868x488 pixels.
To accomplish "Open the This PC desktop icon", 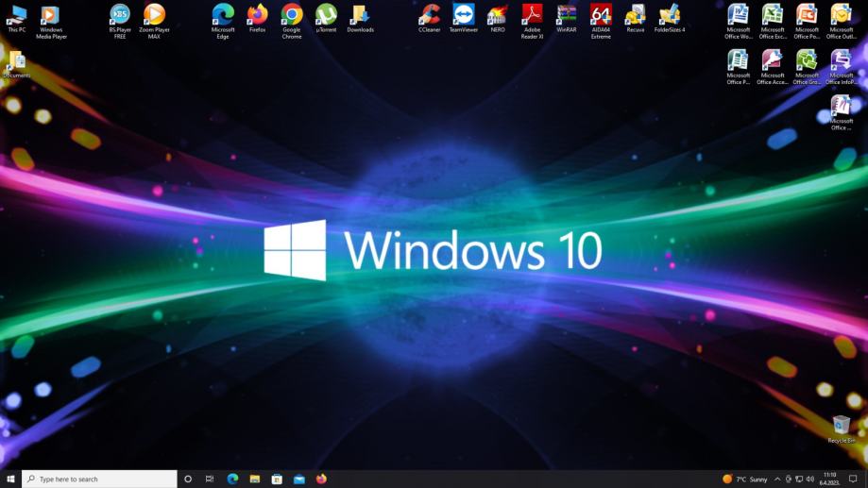I will (x=17, y=19).
